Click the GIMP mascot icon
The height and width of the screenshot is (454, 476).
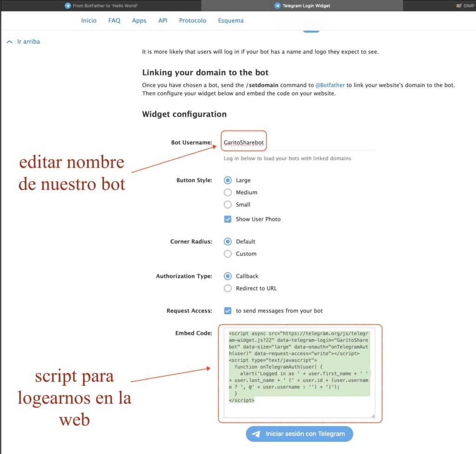pyautogui.click(x=458, y=6)
